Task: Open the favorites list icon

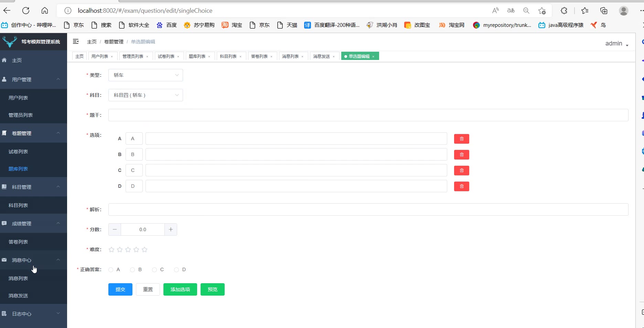Action: pyautogui.click(x=585, y=11)
